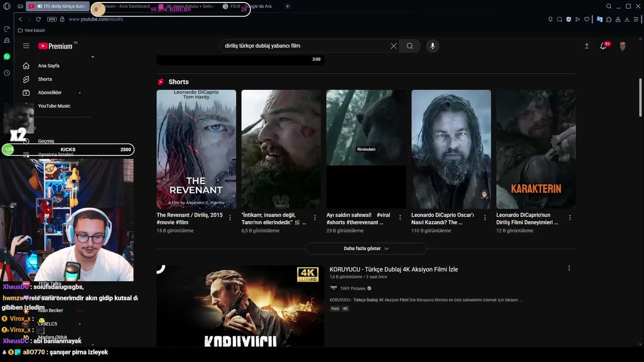The height and width of the screenshot is (362, 644).
Task: Open a new browser tab
Action: click(x=287, y=7)
